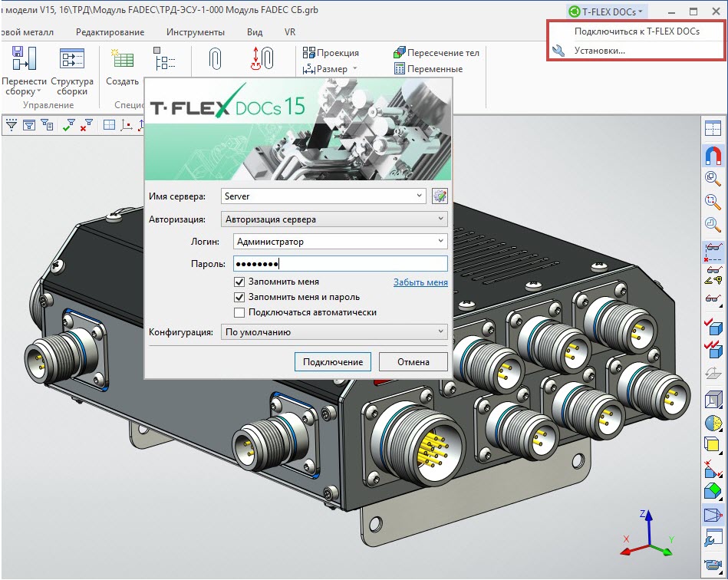Click the Проекция tool in ribbon

[x=331, y=53]
